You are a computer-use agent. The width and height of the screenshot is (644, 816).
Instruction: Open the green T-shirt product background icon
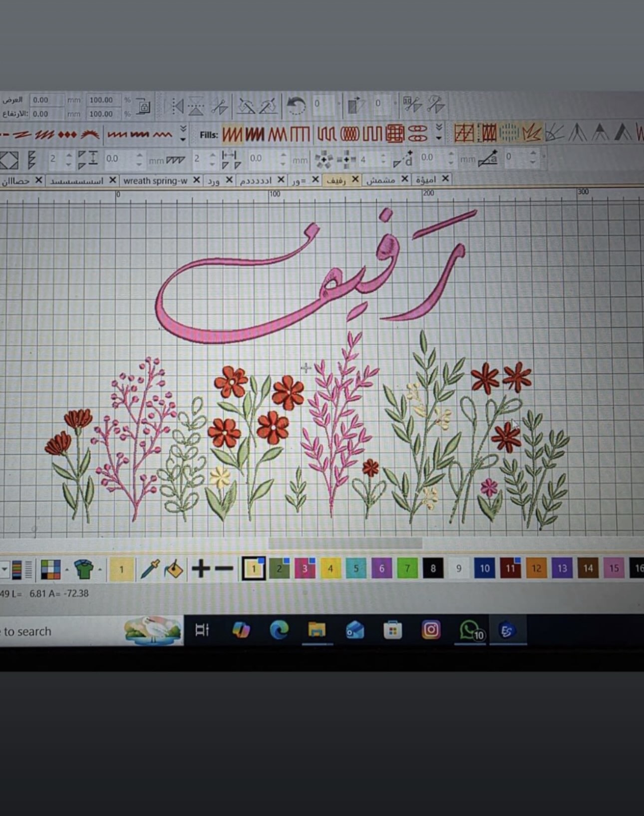84,569
